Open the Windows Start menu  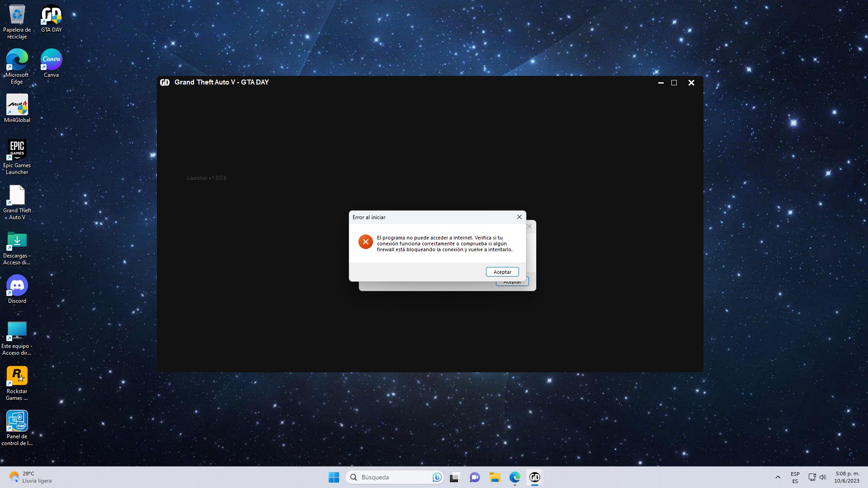[x=334, y=477]
